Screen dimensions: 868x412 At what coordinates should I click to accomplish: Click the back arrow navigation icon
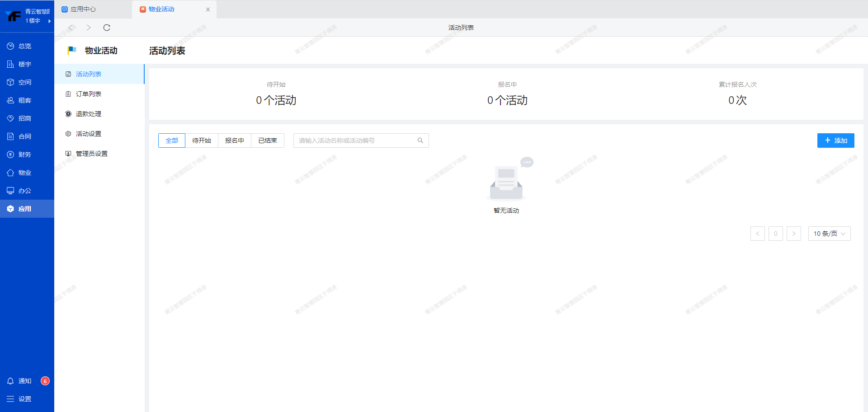click(x=71, y=28)
